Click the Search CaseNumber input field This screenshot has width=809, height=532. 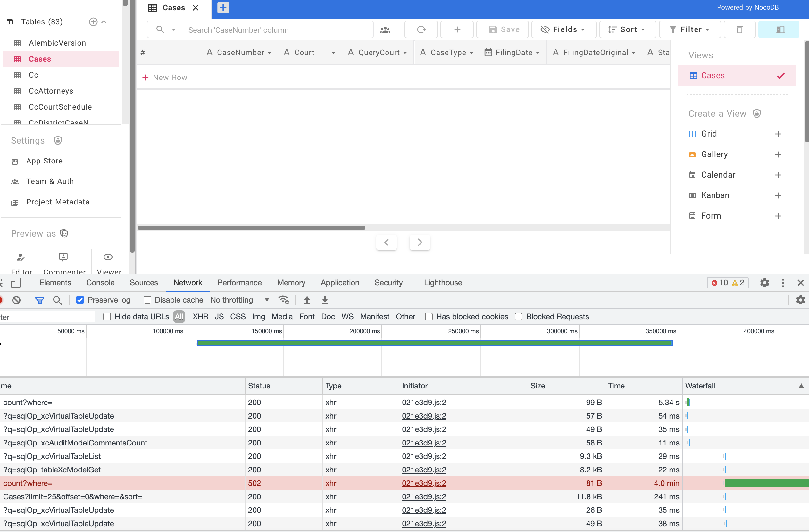point(278,29)
